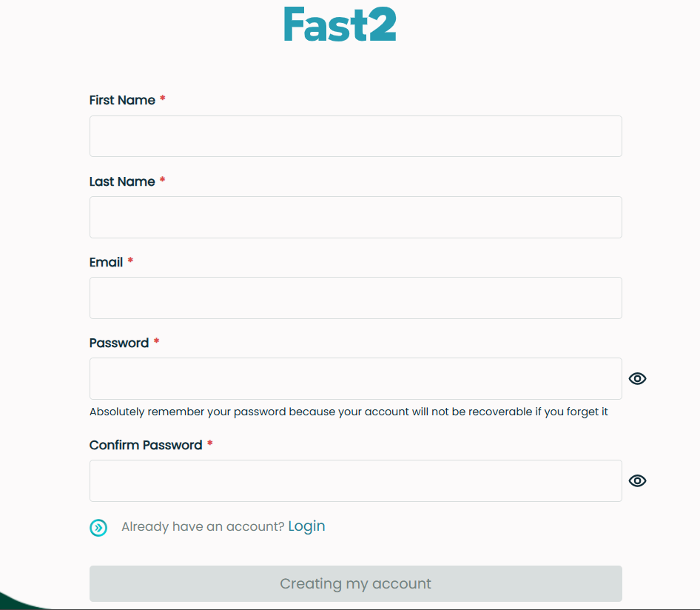
Task: Click the circular arrow icon beside Login prompt
Action: coord(98,527)
